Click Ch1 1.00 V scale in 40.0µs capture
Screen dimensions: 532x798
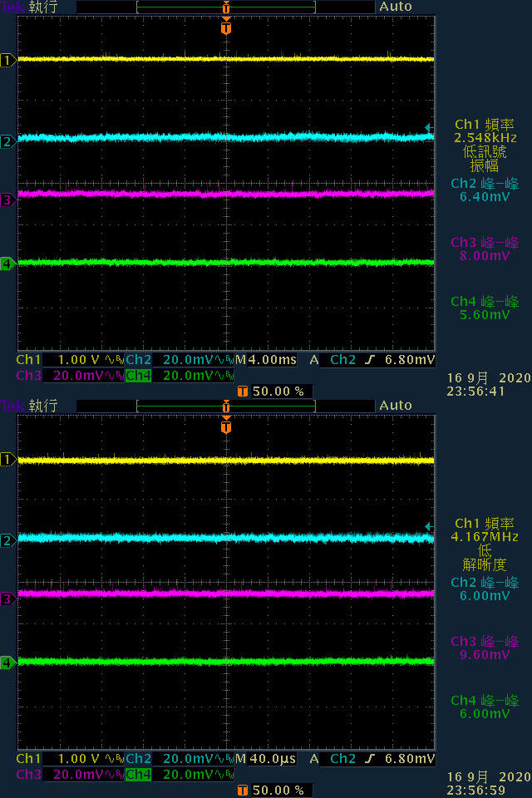(79, 759)
